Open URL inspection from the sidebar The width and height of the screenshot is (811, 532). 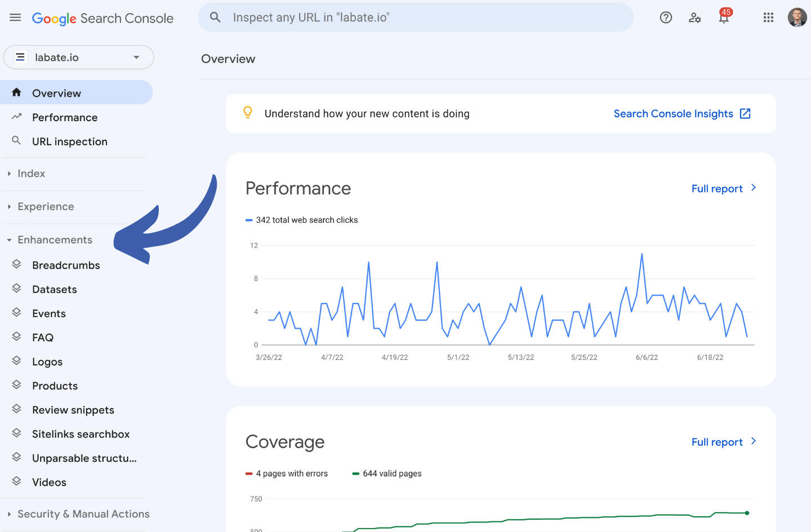69,142
